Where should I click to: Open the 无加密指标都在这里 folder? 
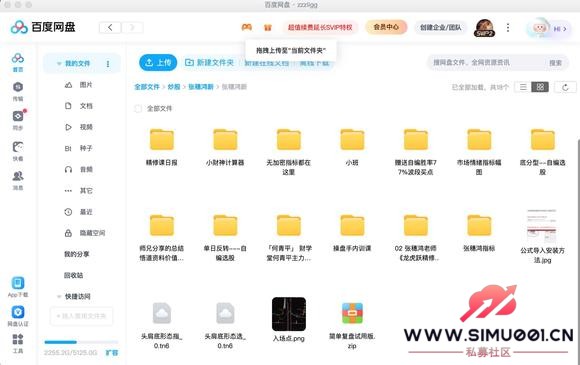coord(289,152)
